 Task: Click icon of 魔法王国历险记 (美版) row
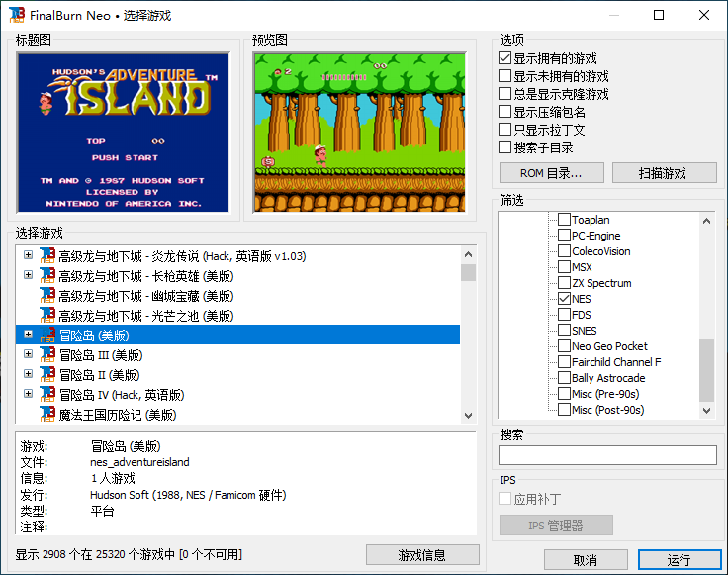[x=47, y=414]
